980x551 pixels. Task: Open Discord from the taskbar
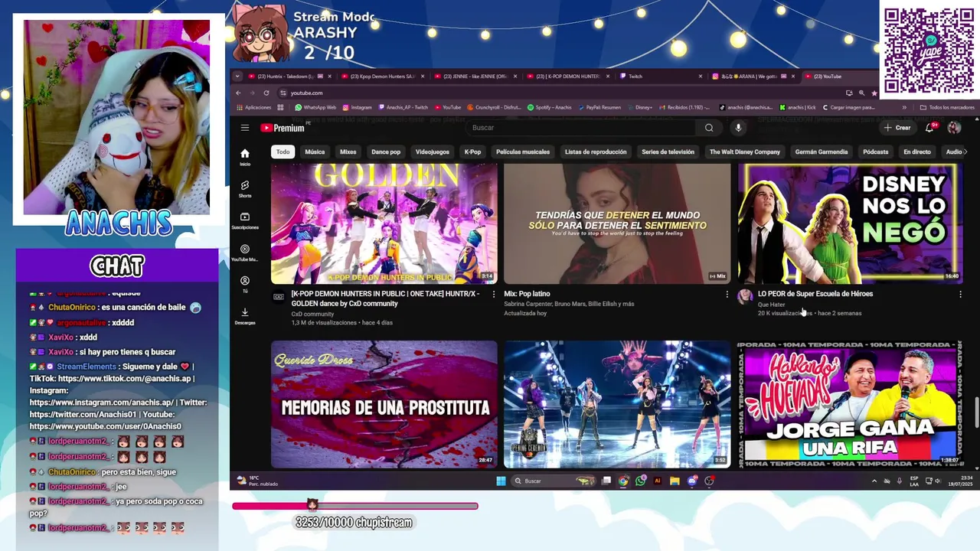(x=692, y=481)
